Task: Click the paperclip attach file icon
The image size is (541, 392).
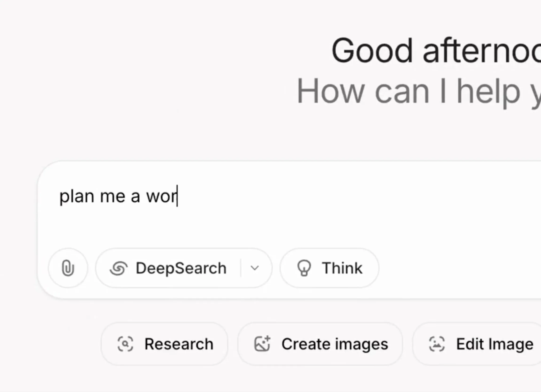Action: click(x=68, y=268)
